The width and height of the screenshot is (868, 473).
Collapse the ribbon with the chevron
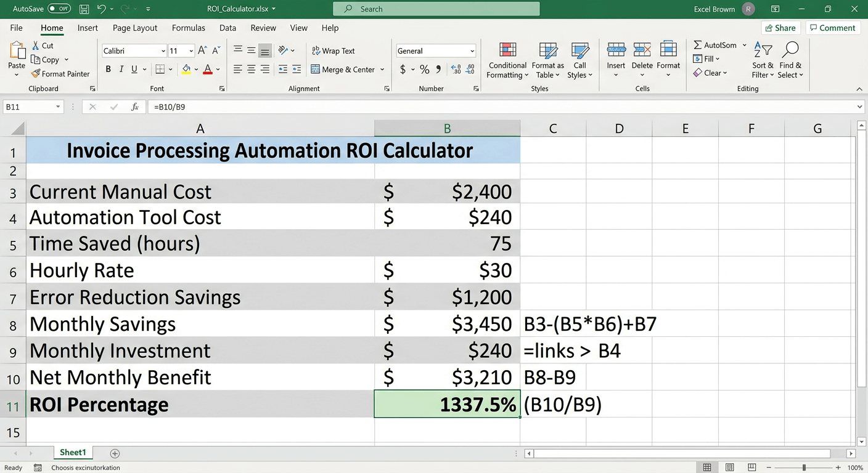(859, 89)
